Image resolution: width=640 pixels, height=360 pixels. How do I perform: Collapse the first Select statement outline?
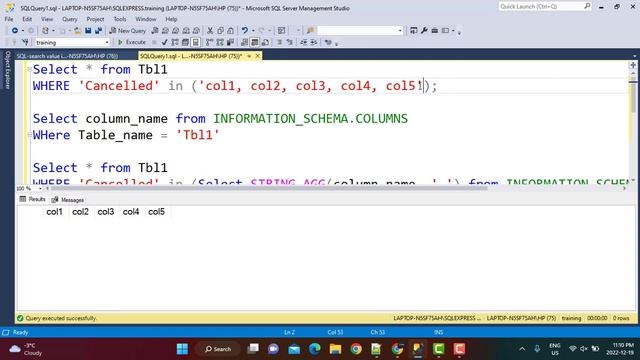click(29, 69)
